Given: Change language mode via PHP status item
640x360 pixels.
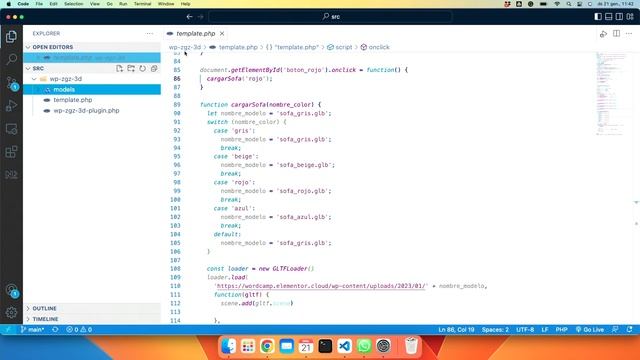Looking at the screenshot, I should pyautogui.click(x=562, y=330).
